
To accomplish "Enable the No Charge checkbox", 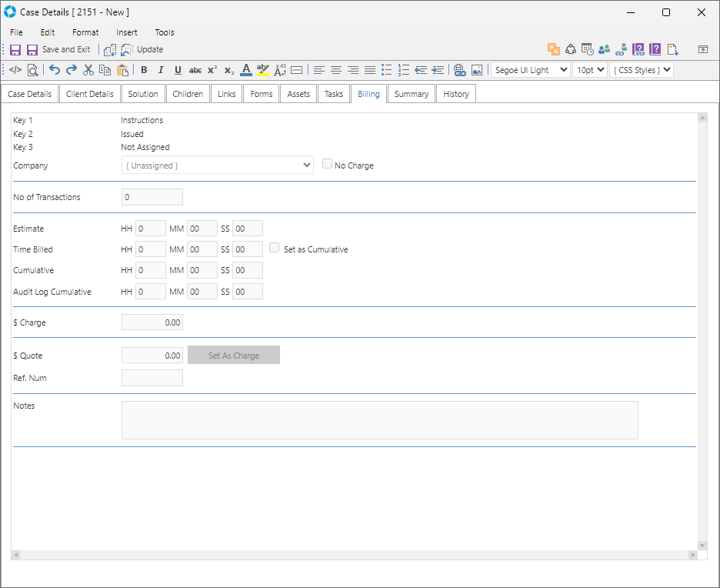I will (328, 165).
